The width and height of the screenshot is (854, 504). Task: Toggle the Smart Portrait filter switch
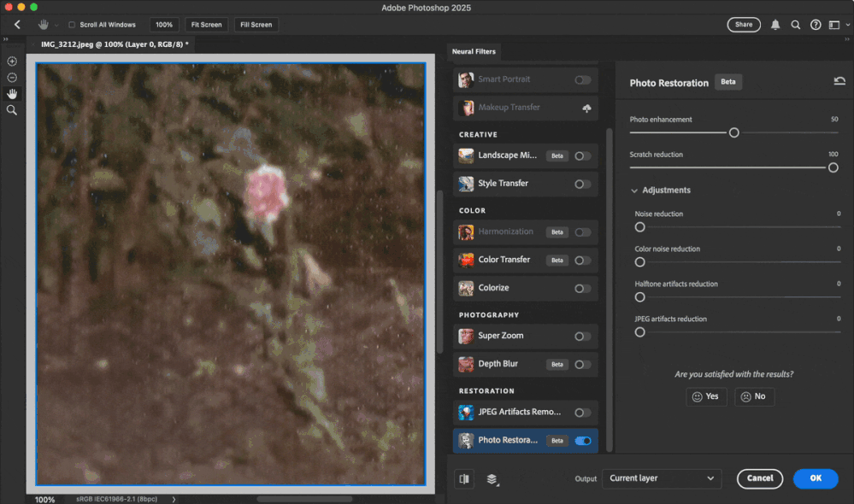coord(582,80)
